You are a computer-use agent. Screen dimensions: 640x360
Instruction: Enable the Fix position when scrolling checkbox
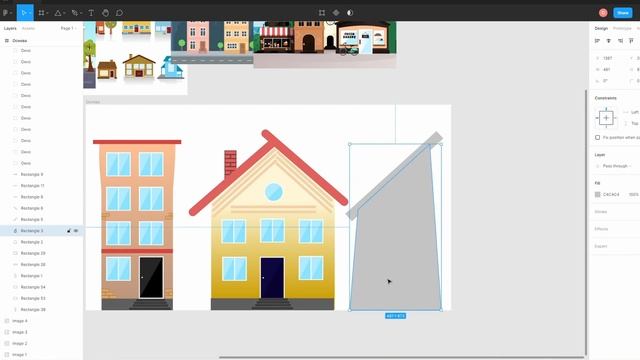[x=598, y=138]
